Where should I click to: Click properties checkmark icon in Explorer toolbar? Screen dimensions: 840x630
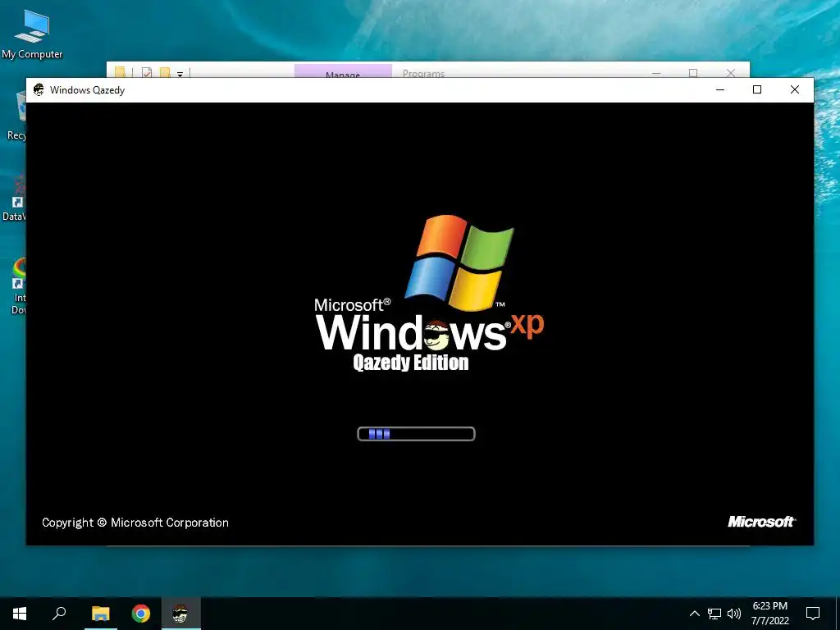(147, 72)
